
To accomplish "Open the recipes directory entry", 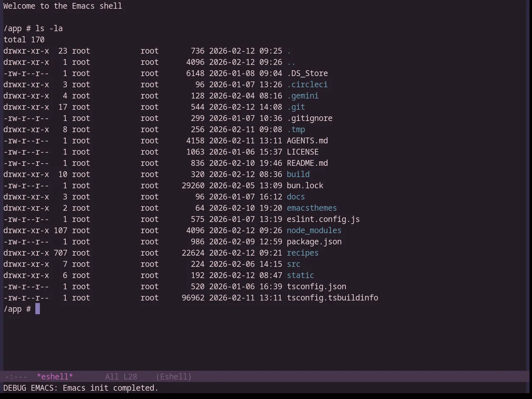I will pyautogui.click(x=303, y=253).
